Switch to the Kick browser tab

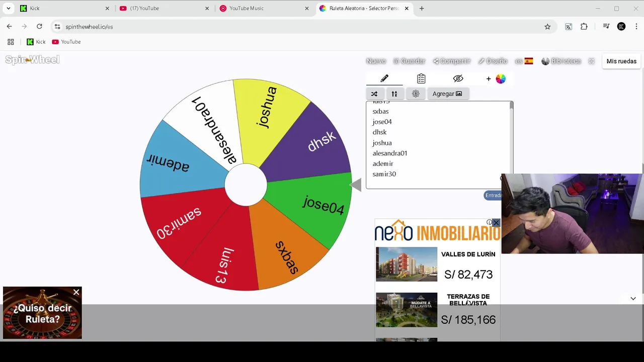[x=63, y=9]
